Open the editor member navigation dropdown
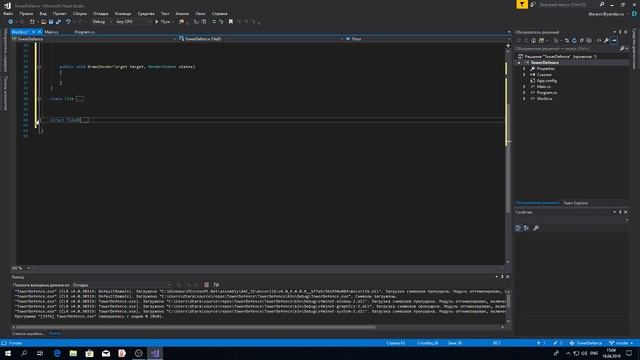 424,39
